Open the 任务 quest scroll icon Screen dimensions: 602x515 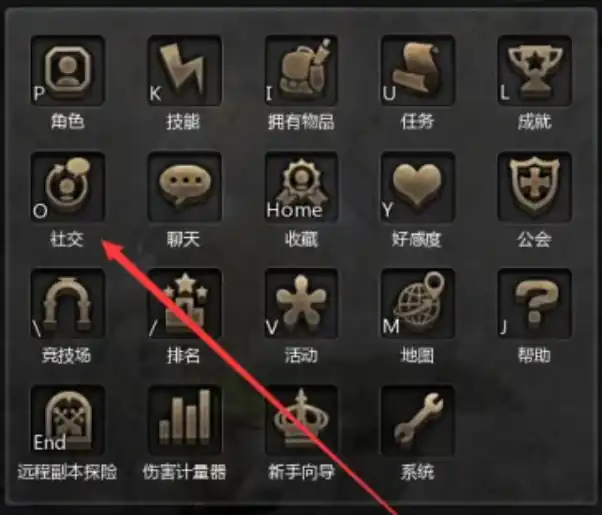coord(418,71)
